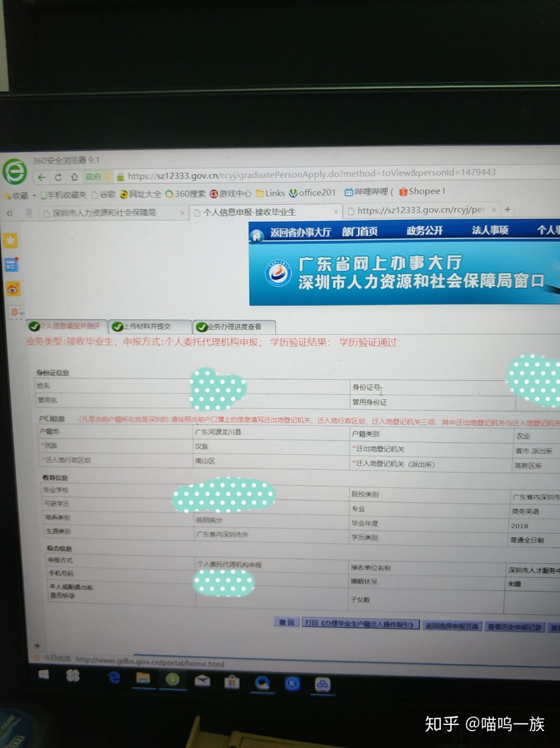
Task: Open the blue K app on taskbar
Action: 292,684
